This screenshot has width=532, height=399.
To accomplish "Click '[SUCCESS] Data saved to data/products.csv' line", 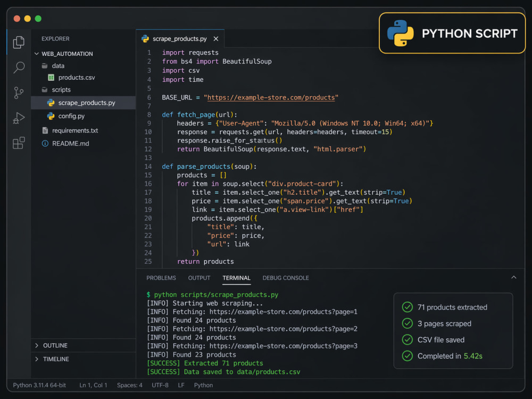I will pyautogui.click(x=223, y=372).
